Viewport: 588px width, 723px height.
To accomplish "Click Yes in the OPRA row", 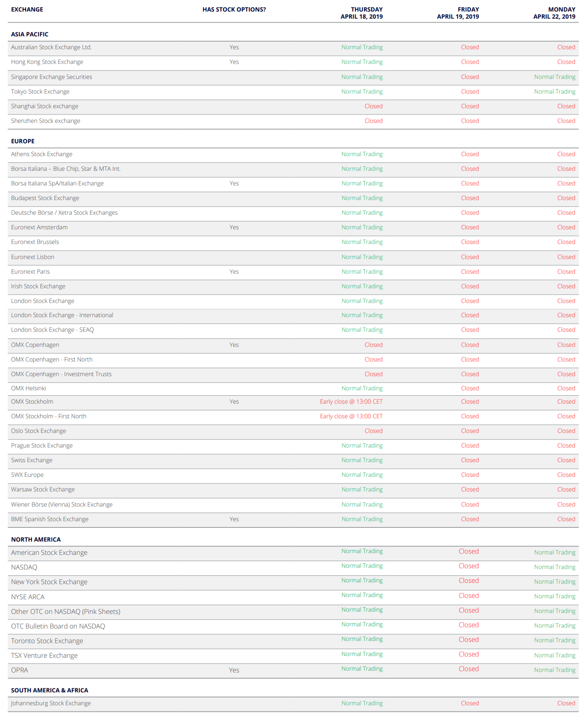I will pyautogui.click(x=234, y=670).
